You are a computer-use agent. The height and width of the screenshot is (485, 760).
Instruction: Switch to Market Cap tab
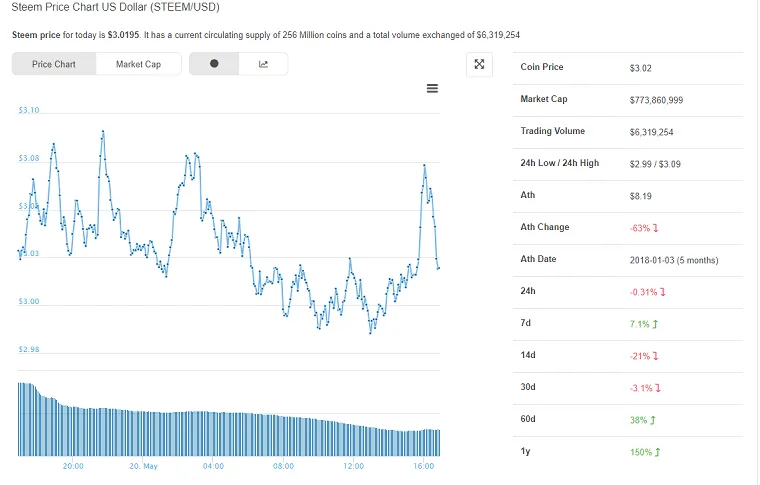tap(139, 64)
